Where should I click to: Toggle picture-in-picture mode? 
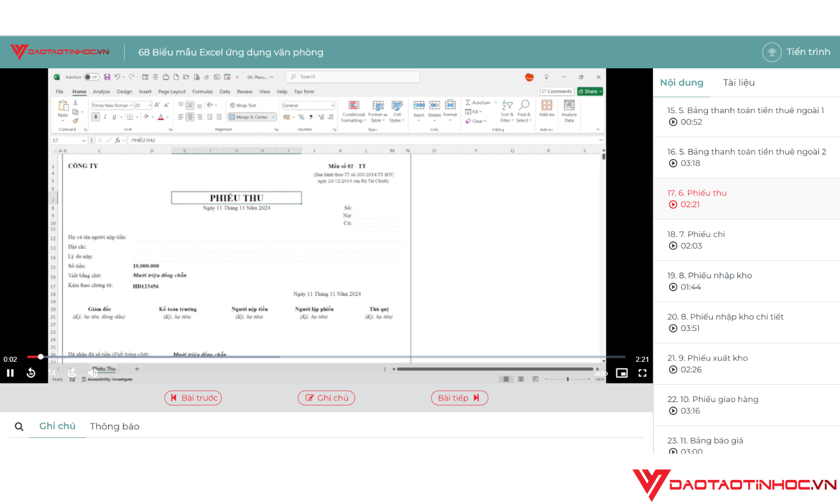[x=622, y=373]
